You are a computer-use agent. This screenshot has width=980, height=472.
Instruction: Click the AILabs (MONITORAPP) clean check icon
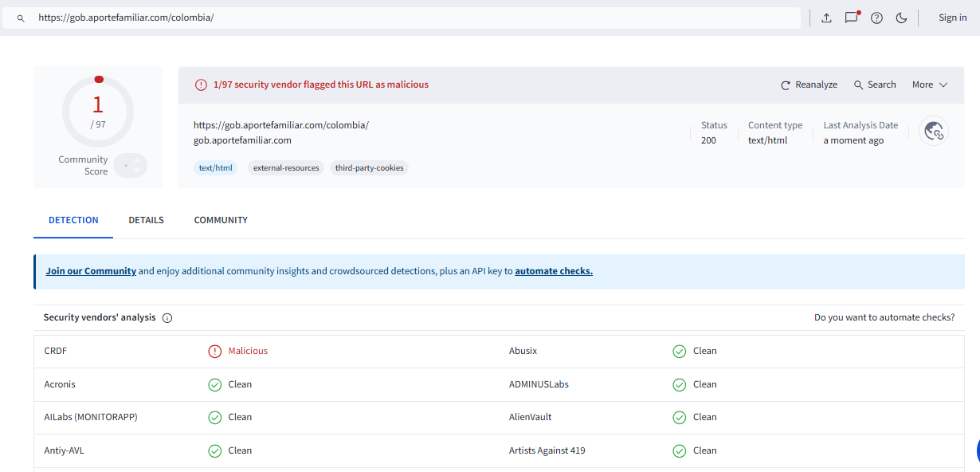click(x=214, y=417)
